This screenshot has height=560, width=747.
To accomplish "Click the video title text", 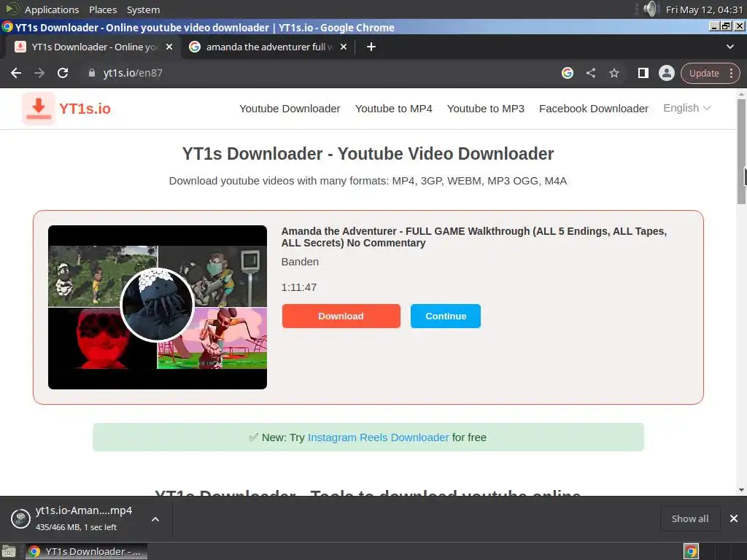I will [474, 237].
